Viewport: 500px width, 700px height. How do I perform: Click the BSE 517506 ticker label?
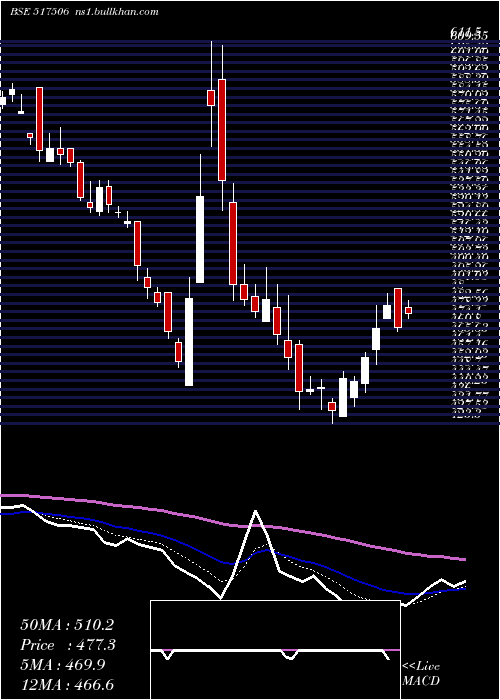pos(39,12)
